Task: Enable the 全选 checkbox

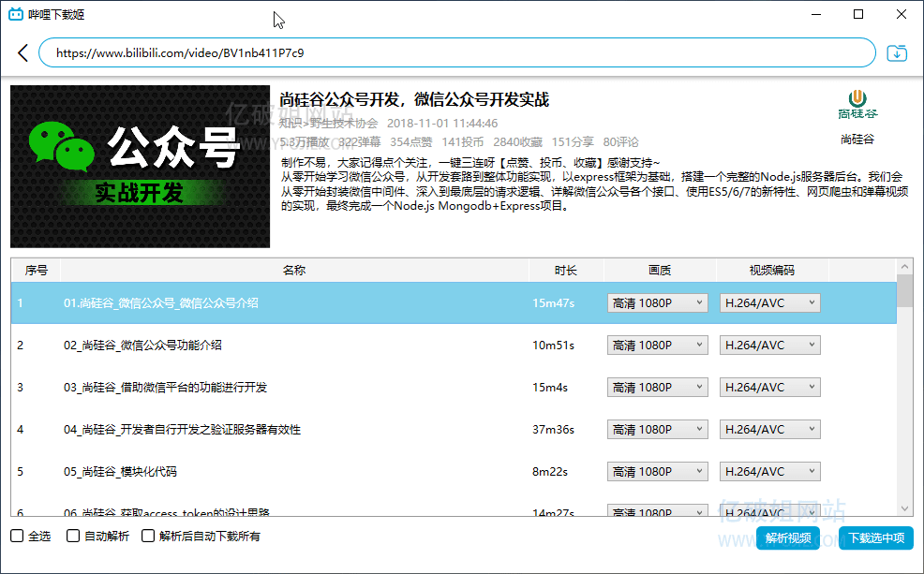Action: pos(17,536)
